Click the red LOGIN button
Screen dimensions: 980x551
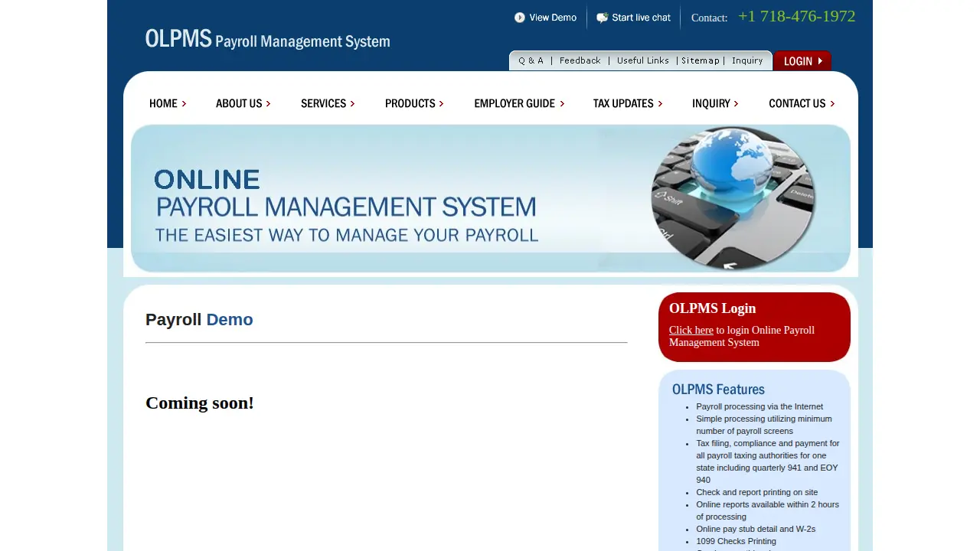[x=802, y=60]
